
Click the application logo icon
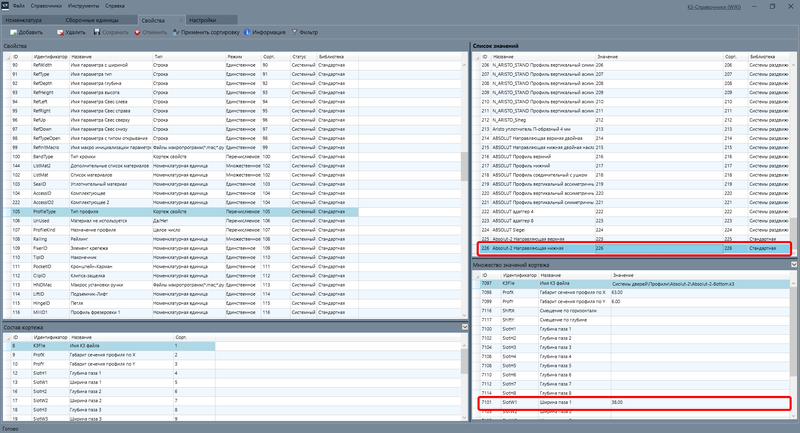5,6
